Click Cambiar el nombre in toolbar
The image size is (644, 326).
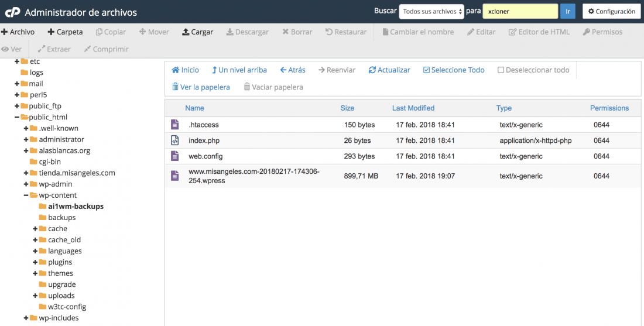418,32
